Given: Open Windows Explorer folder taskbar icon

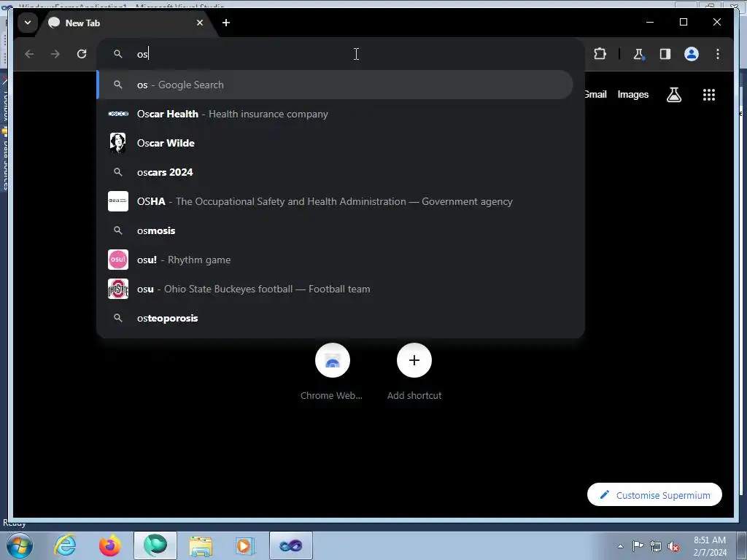Looking at the screenshot, I should click(x=201, y=545).
